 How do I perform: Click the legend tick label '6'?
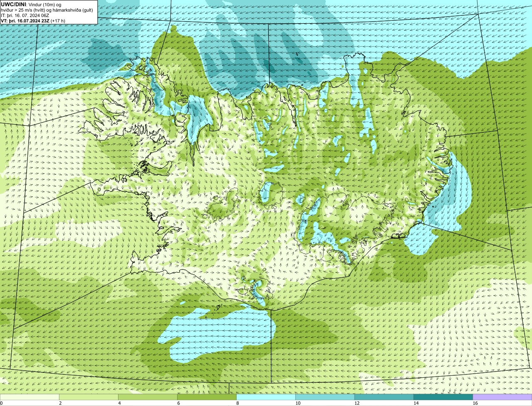pyautogui.click(x=178, y=403)
